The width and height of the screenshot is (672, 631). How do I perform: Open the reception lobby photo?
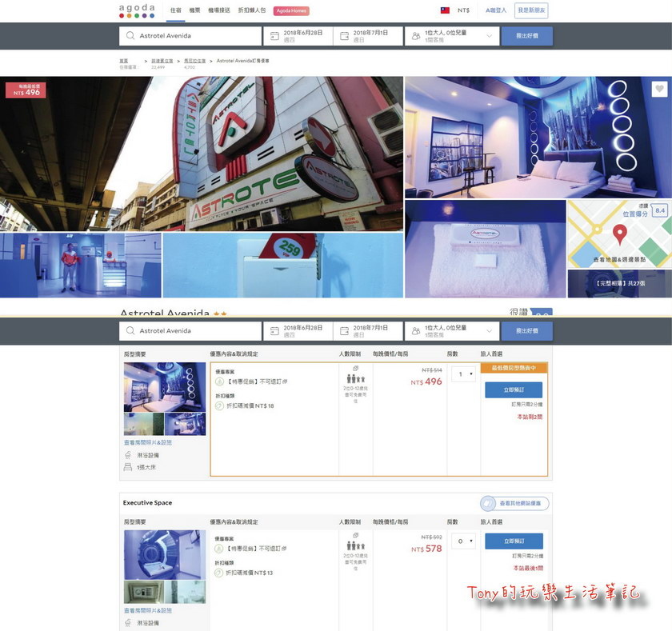(81, 266)
